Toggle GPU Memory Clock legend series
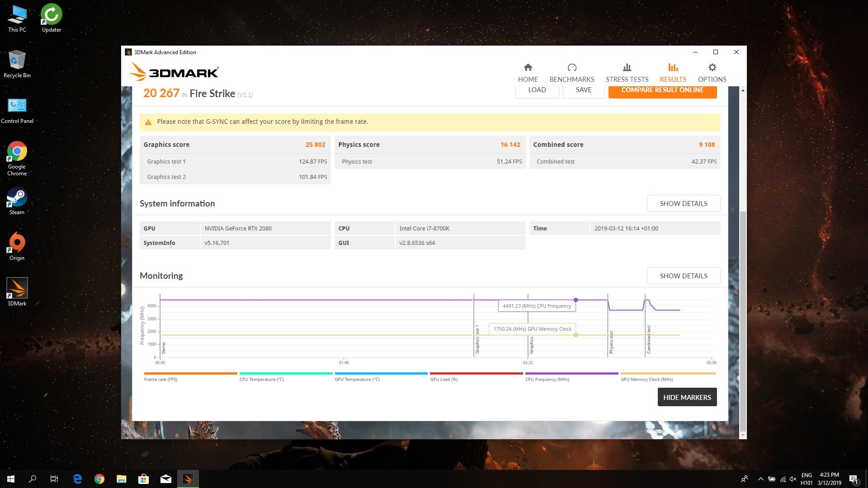Screen dimensions: 868x488 [668, 377]
